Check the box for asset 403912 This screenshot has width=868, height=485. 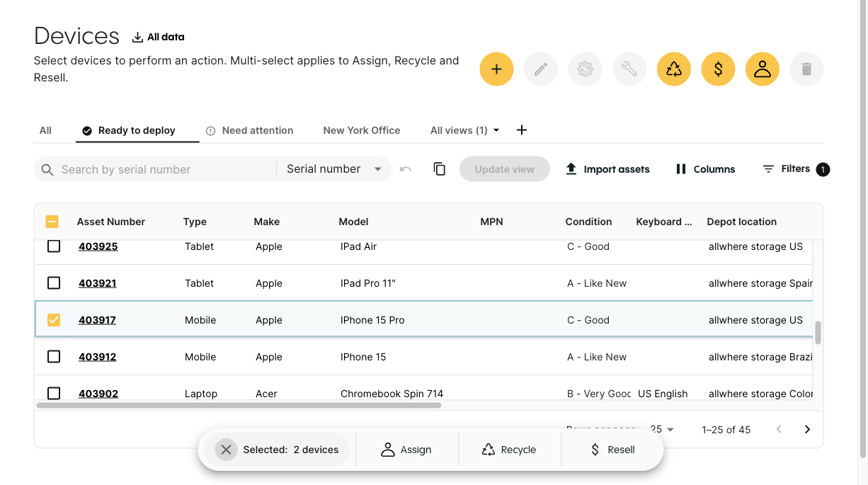(x=54, y=357)
